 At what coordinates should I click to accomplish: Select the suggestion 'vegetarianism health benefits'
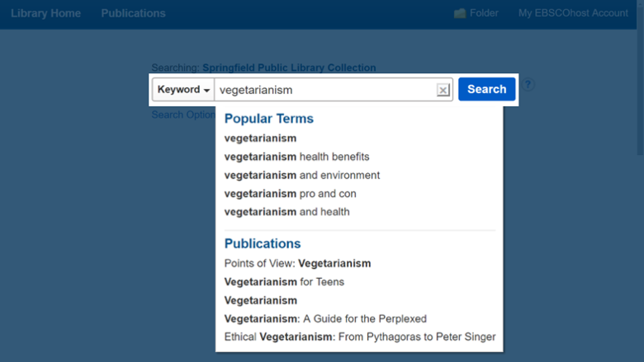(296, 157)
